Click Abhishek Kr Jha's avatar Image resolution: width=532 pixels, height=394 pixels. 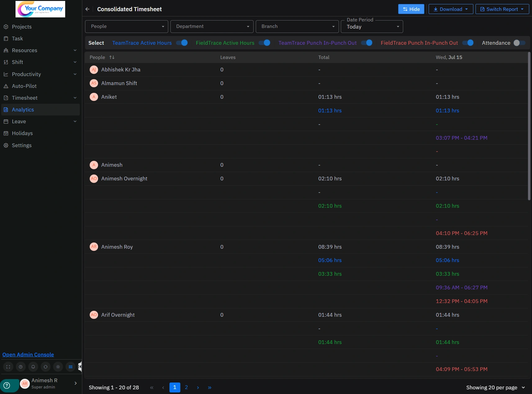click(x=94, y=70)
